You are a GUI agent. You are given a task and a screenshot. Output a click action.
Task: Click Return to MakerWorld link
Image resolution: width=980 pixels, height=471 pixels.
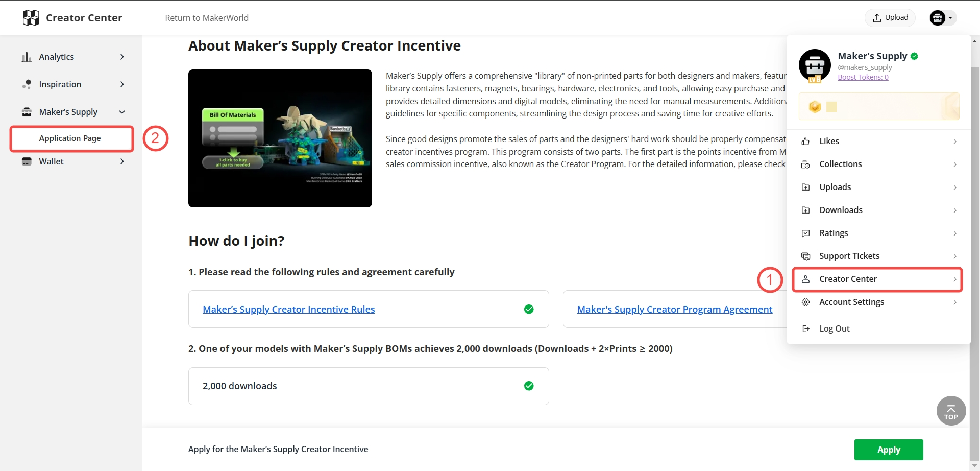(x=207, y=18)
